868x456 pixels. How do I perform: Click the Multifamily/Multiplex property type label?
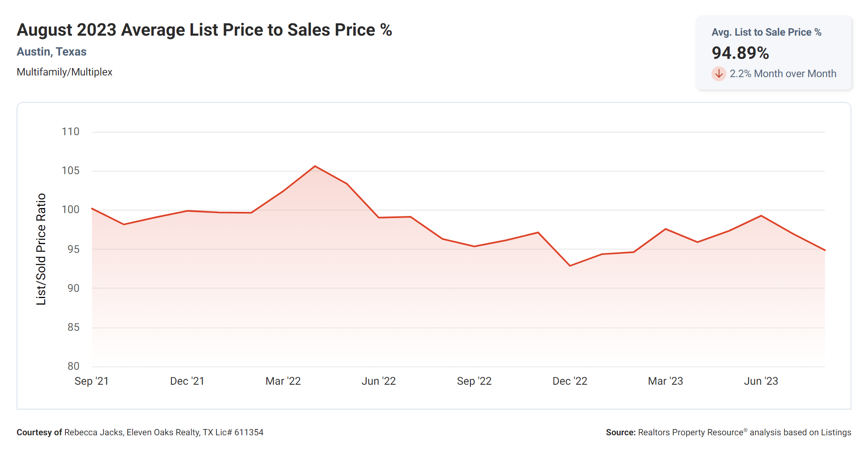coord(64,72)
